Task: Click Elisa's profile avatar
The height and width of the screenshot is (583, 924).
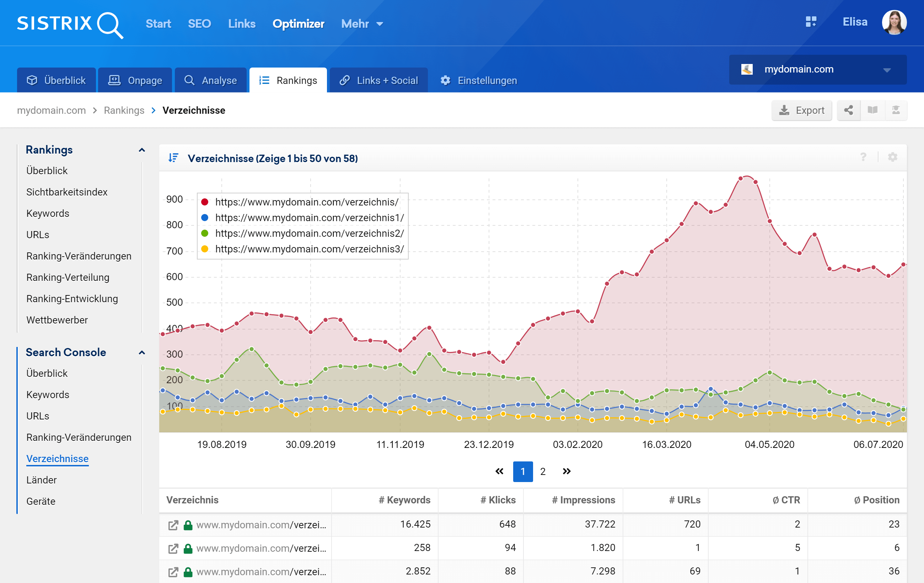Action: point(894,23)
